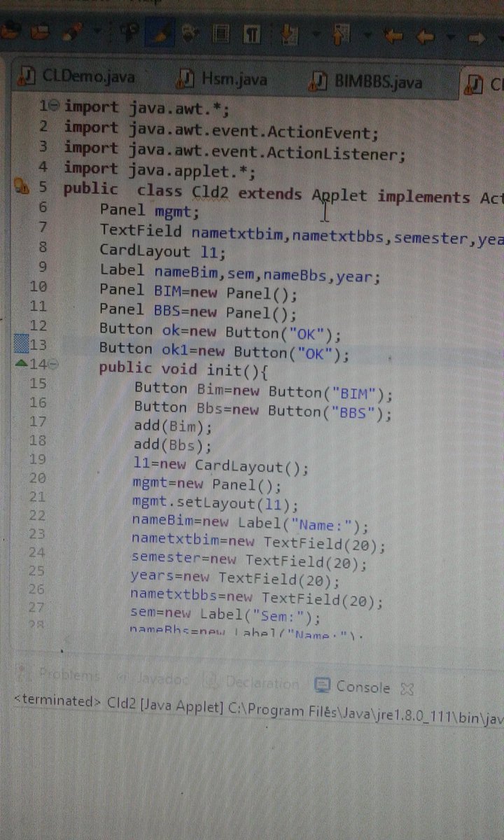Open the Search icon dropdown arrow

click(x=97, y=32)
